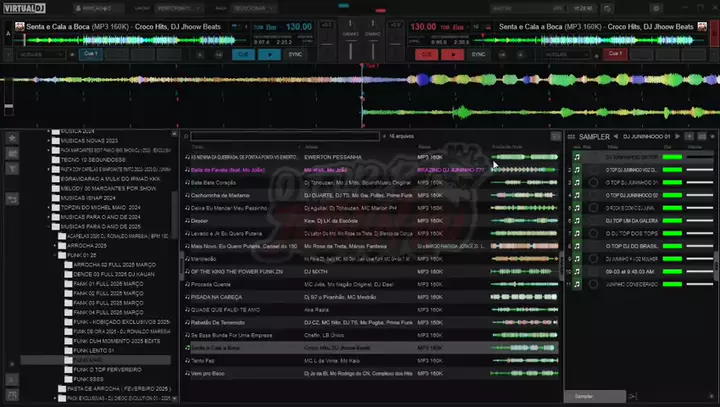Image resolution: width=720 pixels, height=407 pixels.
Task: Toggle loop circle for sample row 3
Action: [x=593, y=182]
